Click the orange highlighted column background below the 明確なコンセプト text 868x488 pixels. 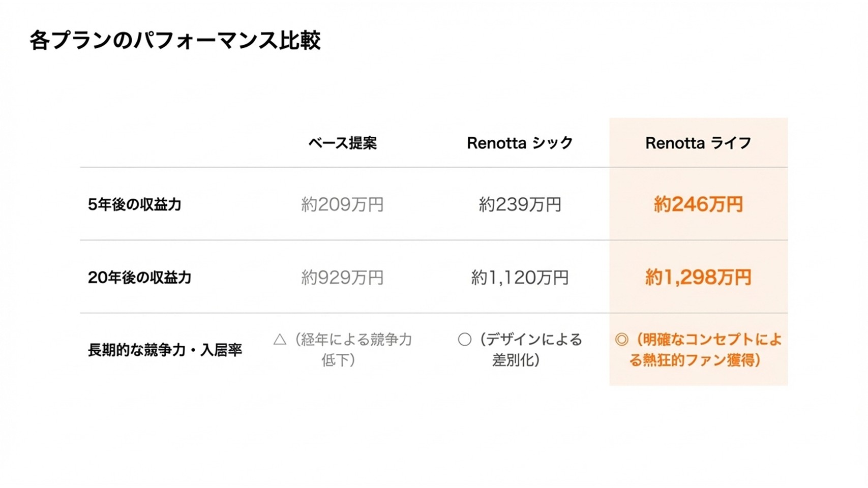pos(698,377)
